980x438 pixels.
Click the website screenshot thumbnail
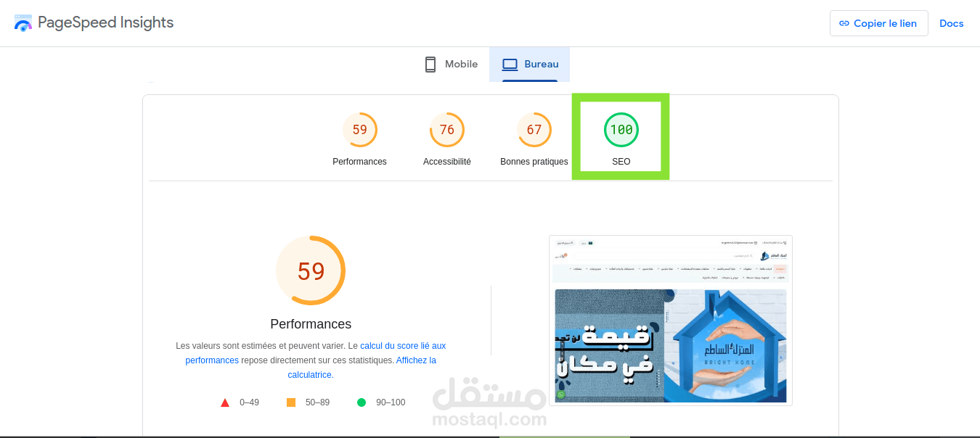(671, 321)
